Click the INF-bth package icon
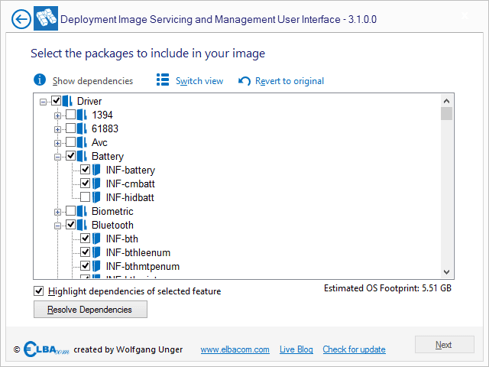The height and width of the screenshot is (367, 489). pyautogui.click(x=96, y=239)
